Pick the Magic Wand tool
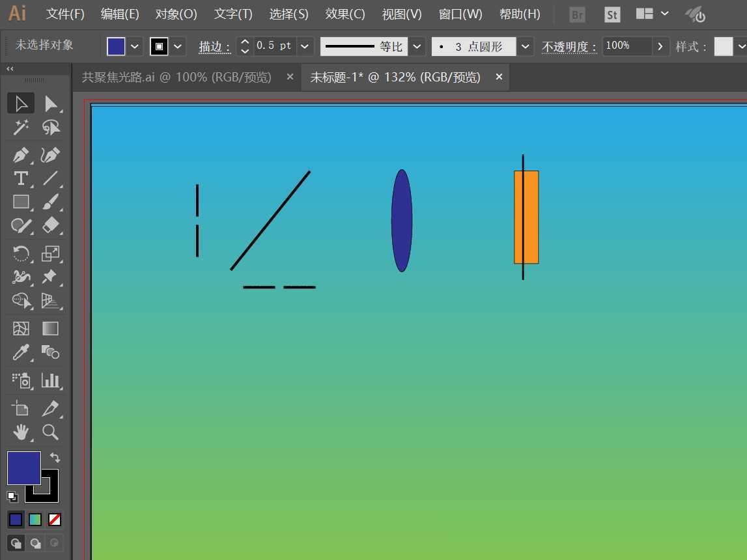747x560 pixels. pyautogui.click(x=21, y=128)
